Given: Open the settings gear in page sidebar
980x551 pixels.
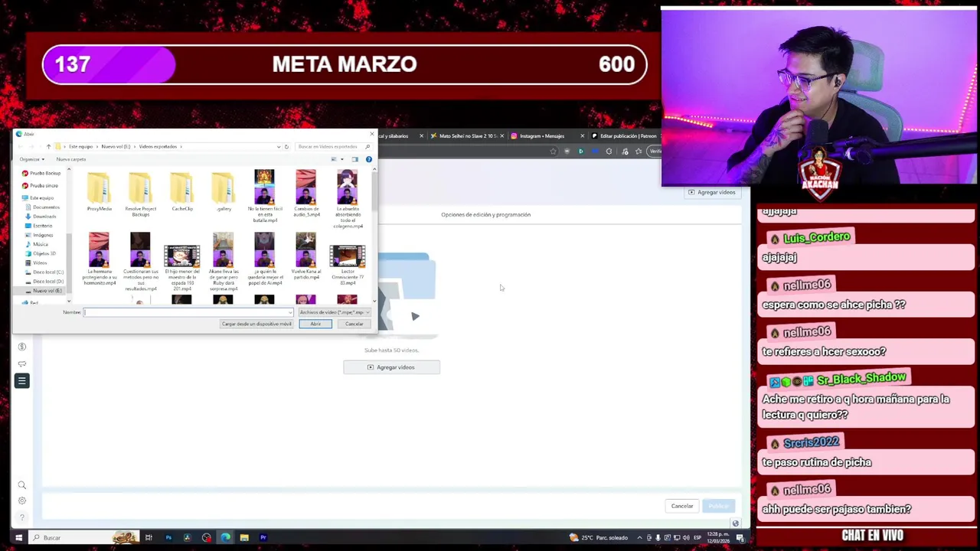Looking at the screenshot, I should tap(21, 500).
